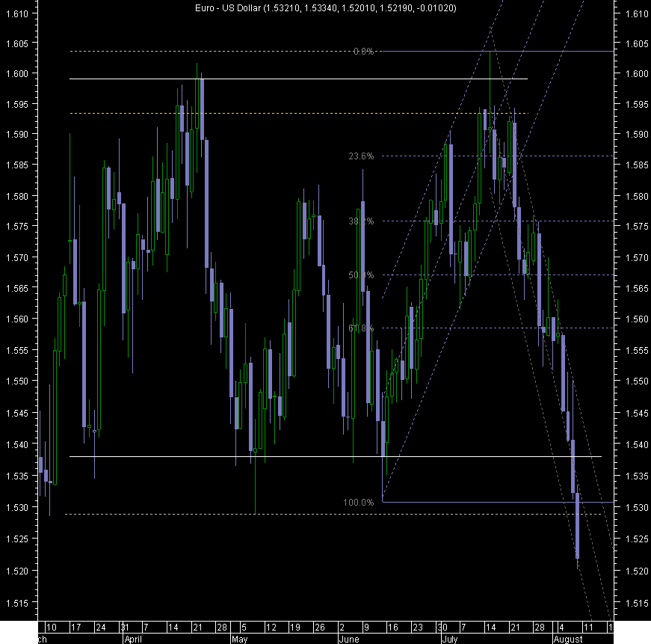Screen dimensions: 651x644
Task: Select the 38.2% Fibonacci retracement label
Action: click(x=361, y=221)
